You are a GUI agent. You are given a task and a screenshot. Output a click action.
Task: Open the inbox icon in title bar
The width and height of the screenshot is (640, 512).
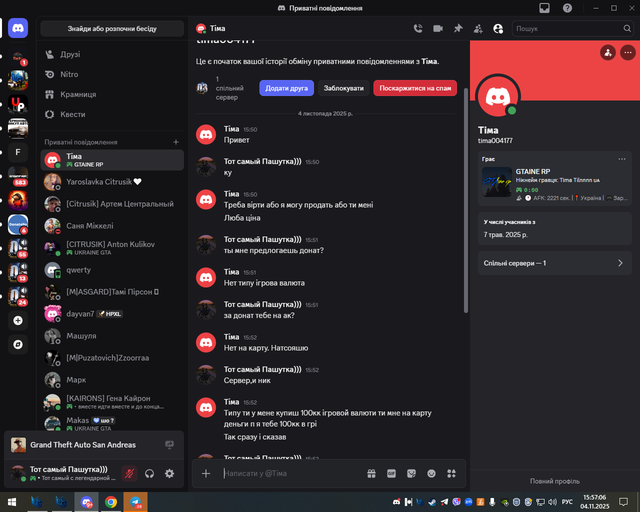coord(544,8)
